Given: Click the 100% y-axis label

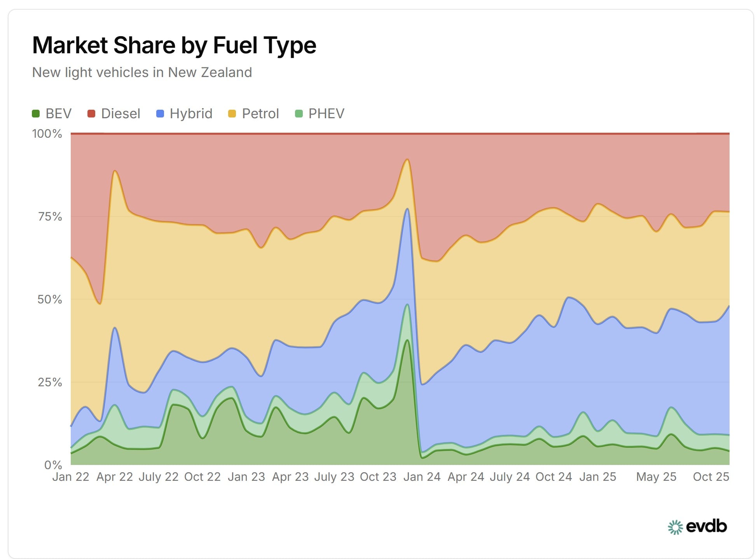Looking at the screenshot, I should [x=47, y=134].
